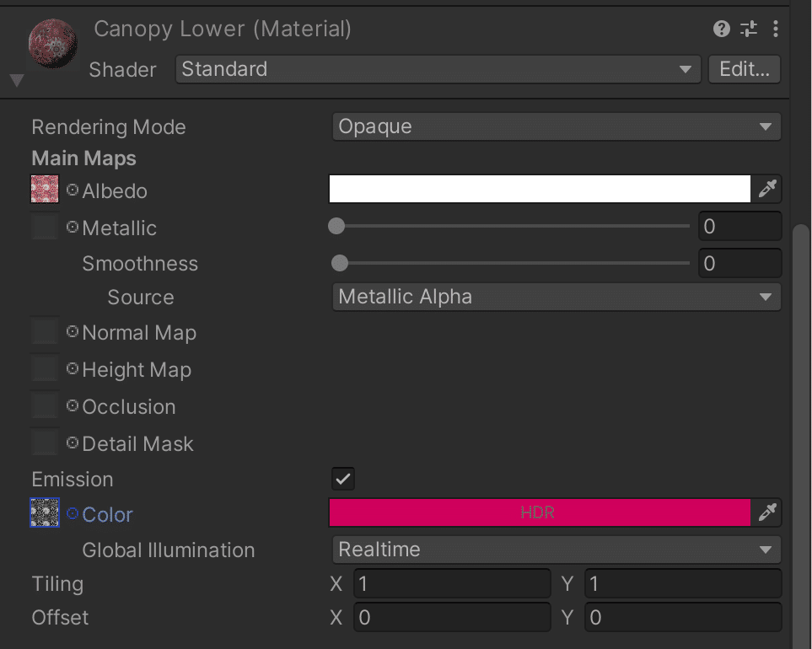Click the Metallic slider handle
This screenshot has height=649, width=812.
click(336, 226)
